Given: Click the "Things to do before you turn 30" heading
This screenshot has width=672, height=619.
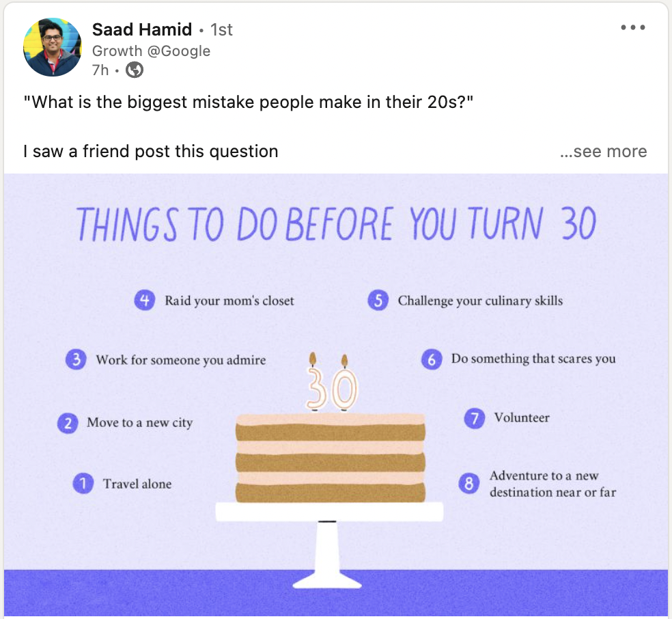Looking at the screenshot, I should tap(335, 224).
